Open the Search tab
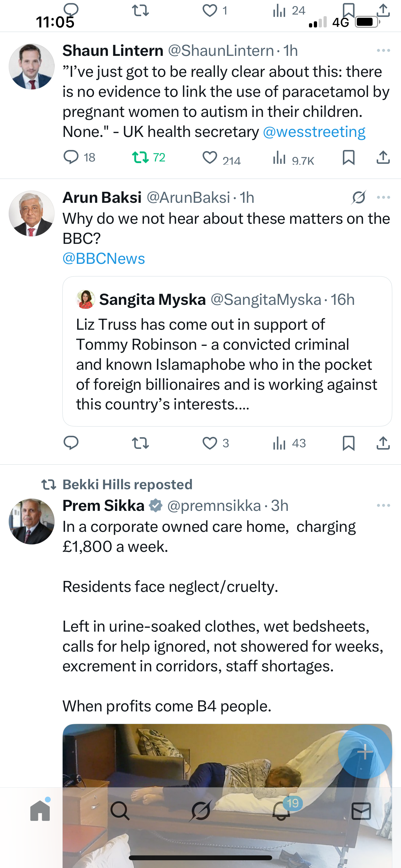 coord(120,811)
